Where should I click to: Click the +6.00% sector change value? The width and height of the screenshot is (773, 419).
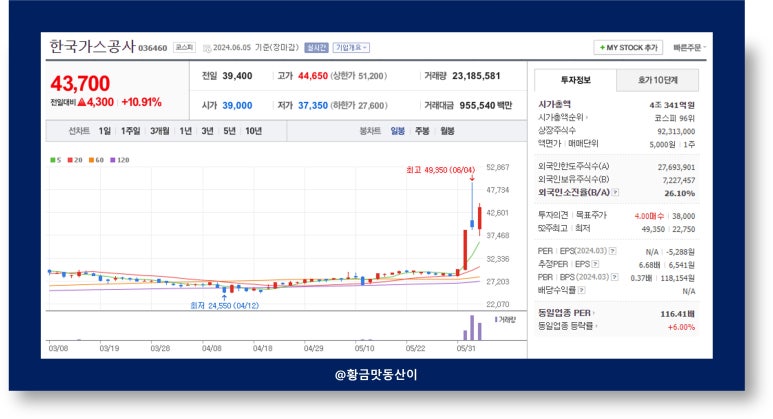click(x=681, y=327)
